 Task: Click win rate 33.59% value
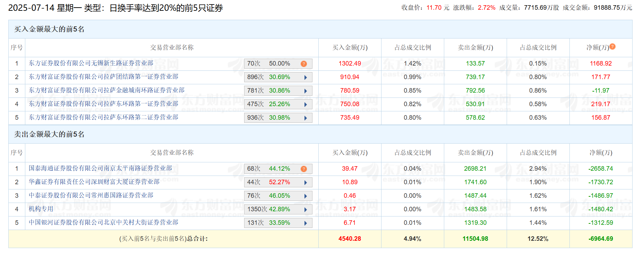(x=280, y=223)
